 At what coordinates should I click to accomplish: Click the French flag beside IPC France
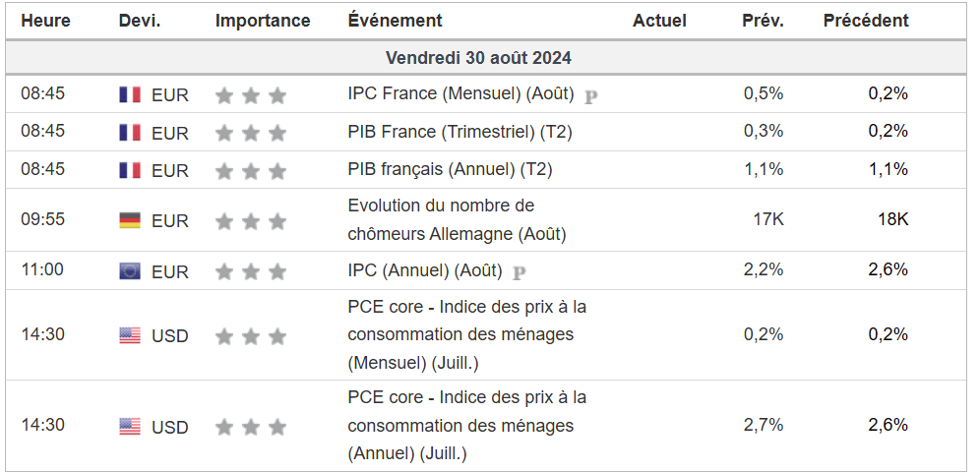coord(130,94)
